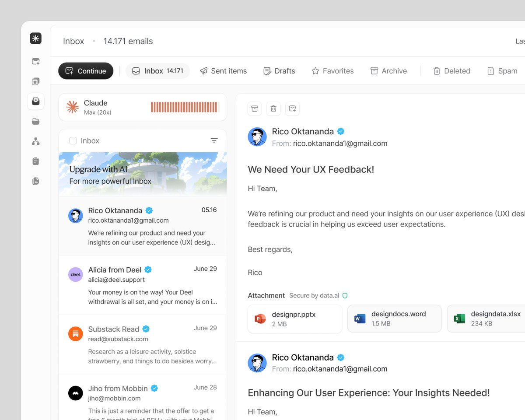This screenshot has height=420, width=525.
Task: Switch to the Archive tab
Action: [x=388, y=71]
